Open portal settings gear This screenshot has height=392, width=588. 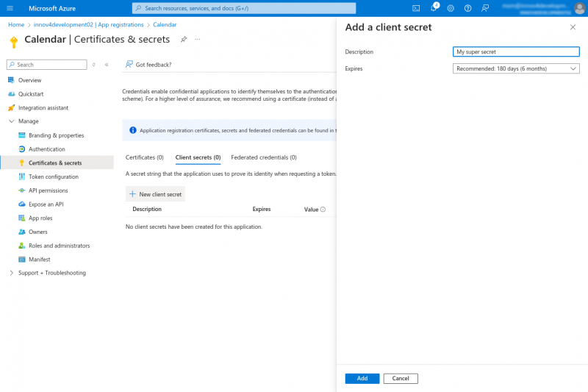[x=451, y=8]
